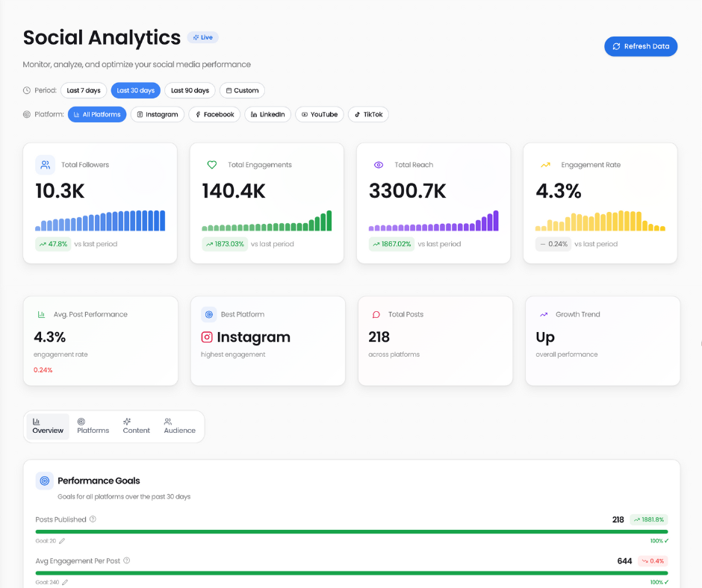This screenshot has width=702, height=588.
Task: Switch to the Platforms tab
Action: click(93, 425)
